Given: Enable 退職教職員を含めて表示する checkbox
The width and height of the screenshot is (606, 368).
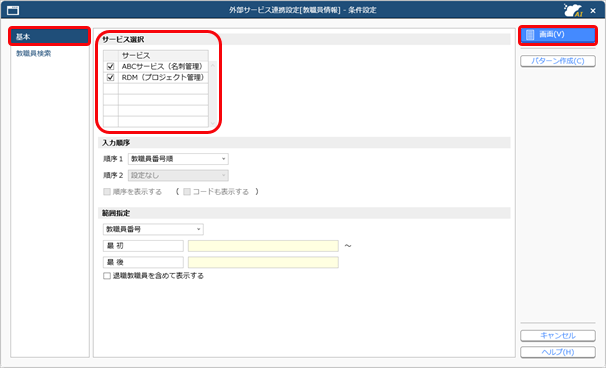Looking at the screenshot, I should click(107, 276).
